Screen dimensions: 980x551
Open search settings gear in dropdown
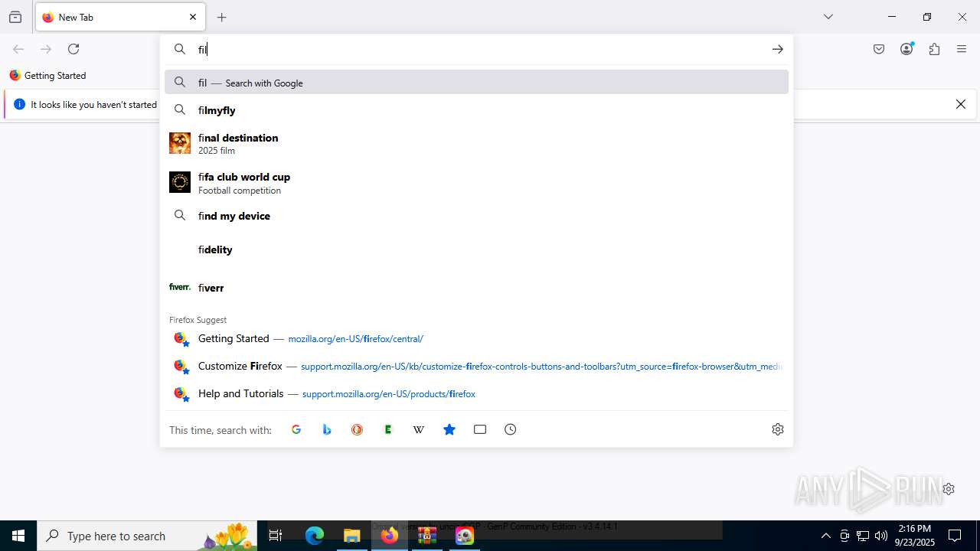pyautogui.click(x=778, y=429)
